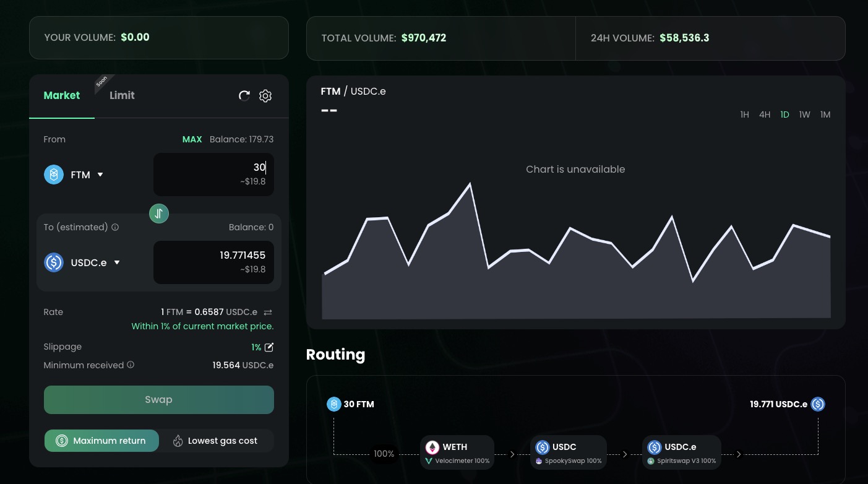Open the USDC.e token dropdown
The image size is (868, 484).
click(x=82, y=262)
